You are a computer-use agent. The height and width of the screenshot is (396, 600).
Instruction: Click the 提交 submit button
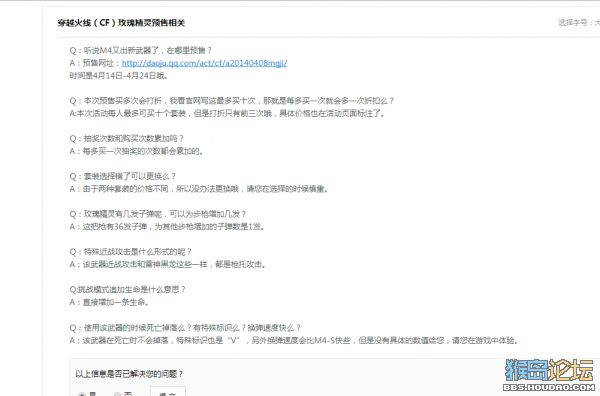[168, 392]
